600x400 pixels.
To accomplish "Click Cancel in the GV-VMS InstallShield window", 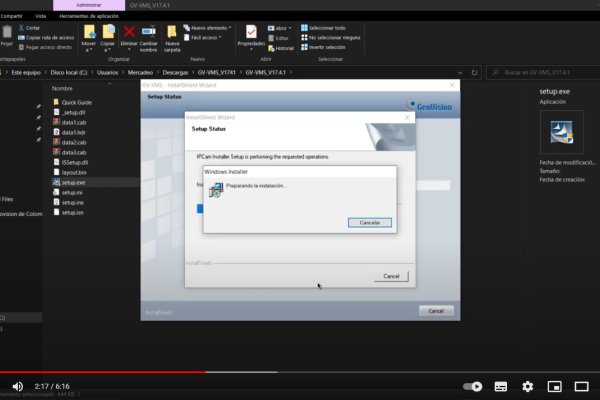I will click(x=436, y=311).
